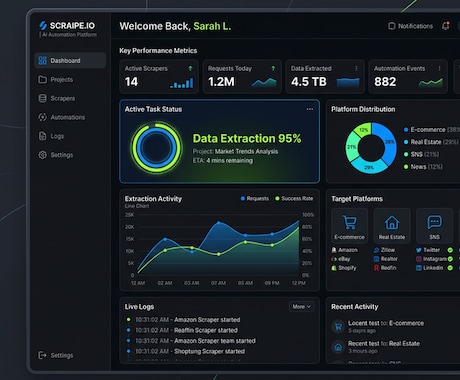
Task: Open the Projects sidebar item
Action: pyautogui.click(x=70, y=79)
